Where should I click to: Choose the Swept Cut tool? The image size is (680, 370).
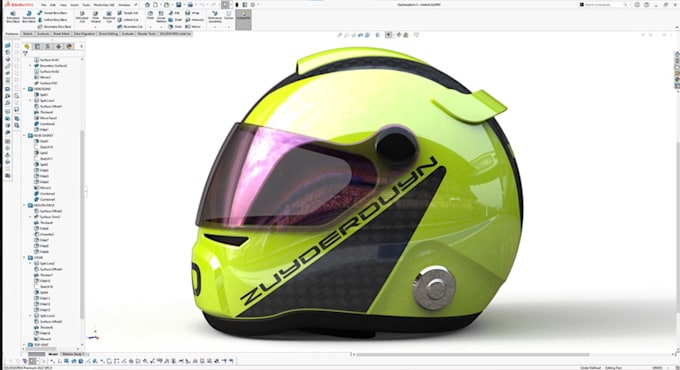click(x=128, y=13)
